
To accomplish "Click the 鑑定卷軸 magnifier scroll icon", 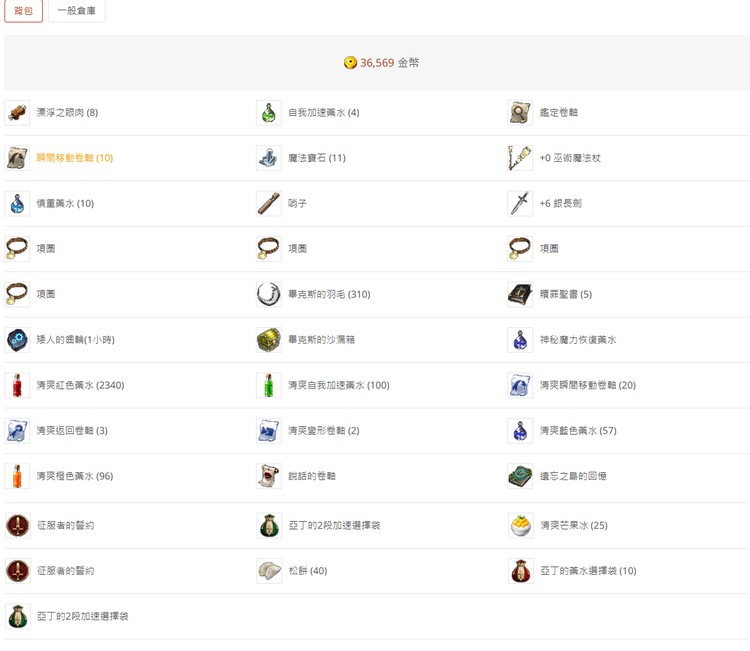I will (520, 113).
